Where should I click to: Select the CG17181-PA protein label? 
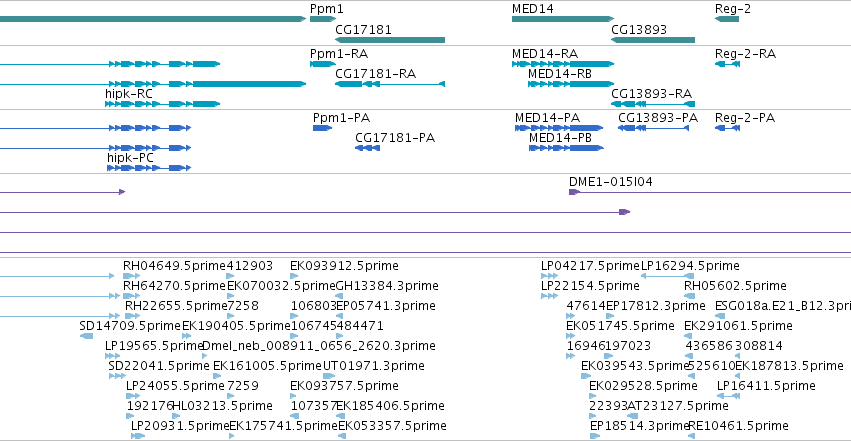click(x=395, y=138)
